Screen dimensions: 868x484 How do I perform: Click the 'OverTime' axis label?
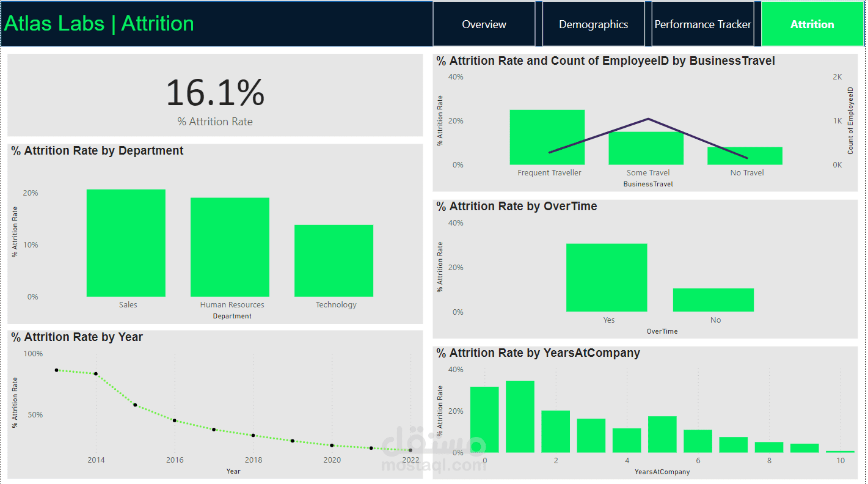click(x=662, y=331)
